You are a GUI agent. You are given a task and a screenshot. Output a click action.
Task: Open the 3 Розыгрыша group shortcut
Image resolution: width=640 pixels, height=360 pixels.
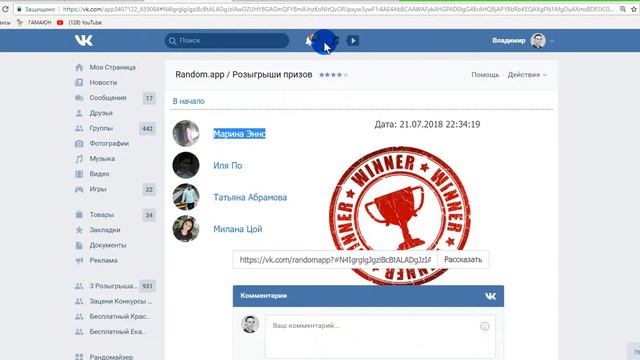pyautogui.click(x=113, y=286)
